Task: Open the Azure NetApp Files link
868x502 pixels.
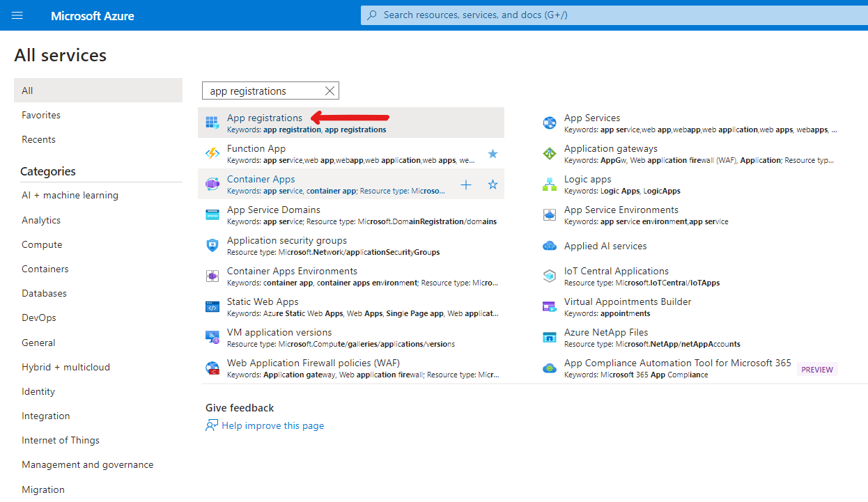Action: 606,332
